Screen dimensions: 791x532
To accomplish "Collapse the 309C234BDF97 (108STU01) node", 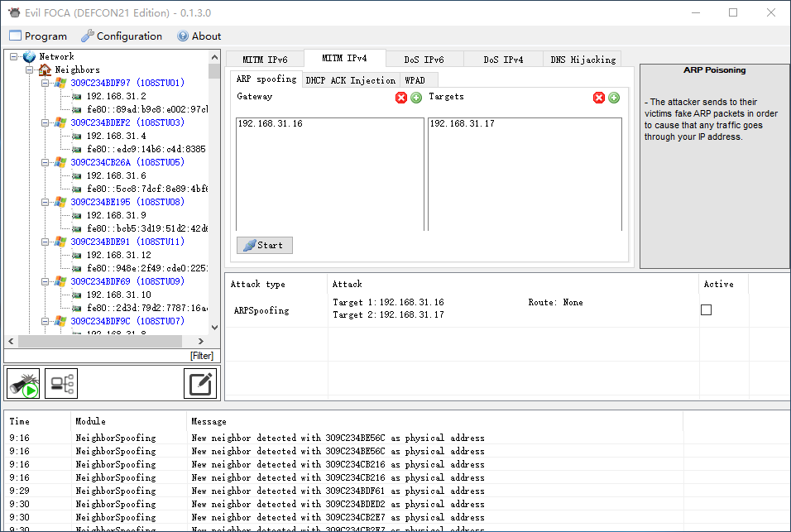I will (45, 83).
